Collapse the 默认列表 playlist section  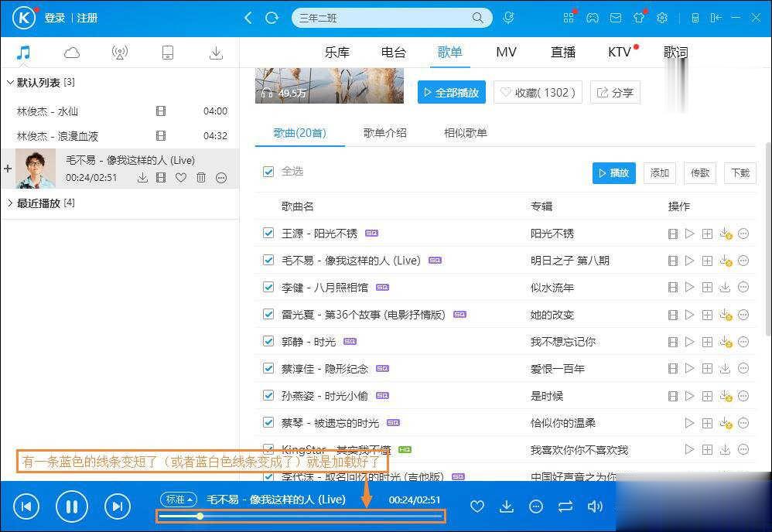pos(12,82)
